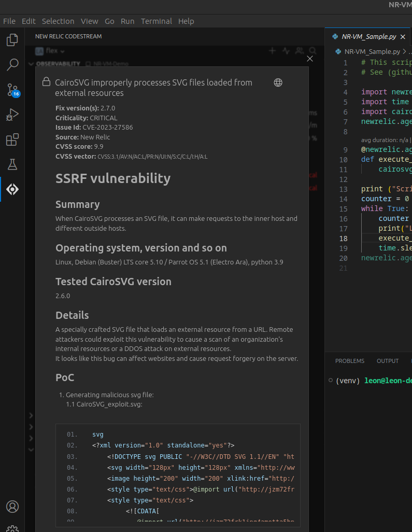This screenshot has height=532, width=412.
Task: Click the SSRF vulnerability heading
Action: click(113, 178)
